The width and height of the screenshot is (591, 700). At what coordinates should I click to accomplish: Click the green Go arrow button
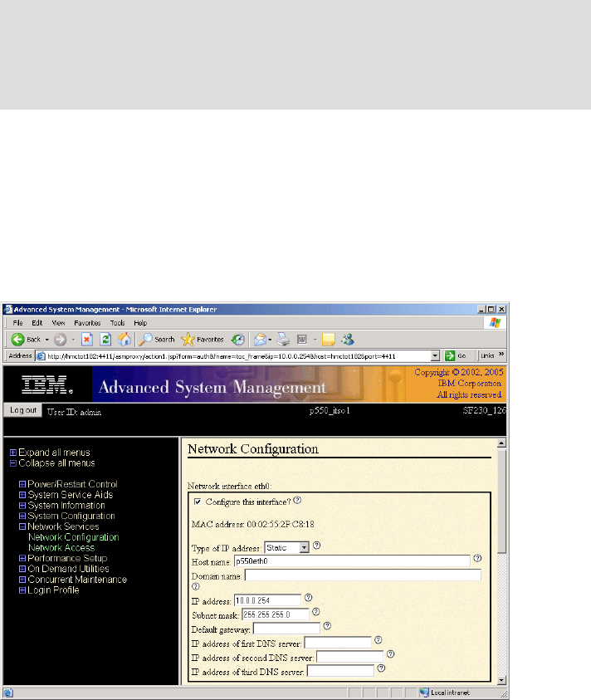[x=450, y=355]
